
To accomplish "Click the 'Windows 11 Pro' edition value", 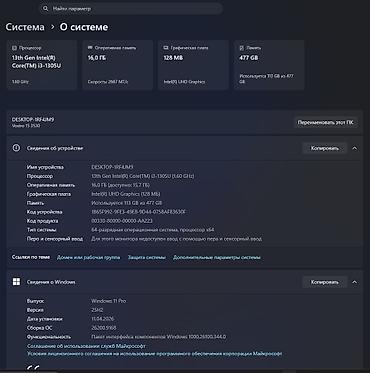I will 109,301.
